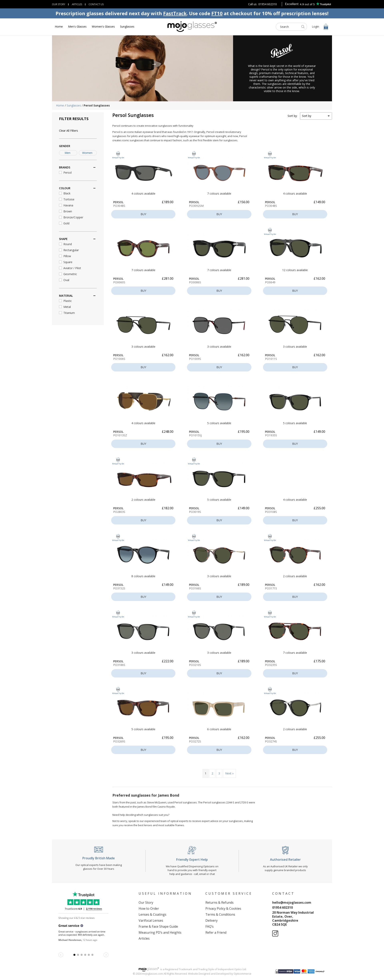Image resolution: width=384 pixels, height=980 pixels.
Task: Collapse the Colour filter section
Action: (94, 188)
